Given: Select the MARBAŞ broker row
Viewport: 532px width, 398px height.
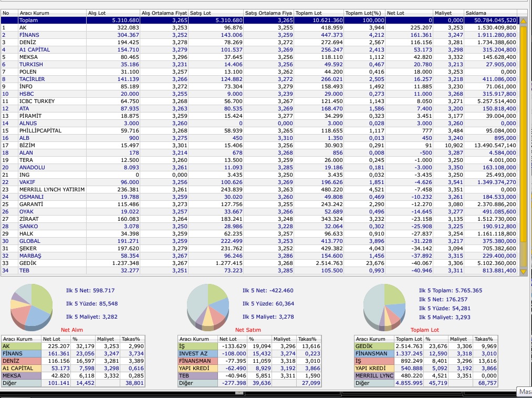Looking at the screenshot, I should coord(259,256).
